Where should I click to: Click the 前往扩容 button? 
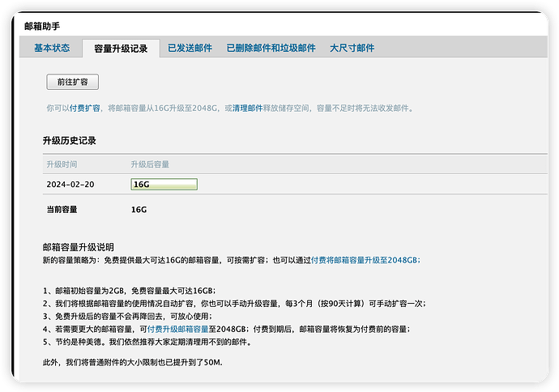pyautogui.click(x=72, y=82)
